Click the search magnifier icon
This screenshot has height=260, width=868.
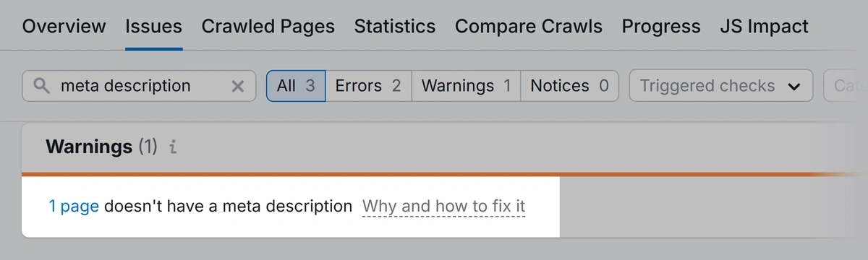click(42, 87)
